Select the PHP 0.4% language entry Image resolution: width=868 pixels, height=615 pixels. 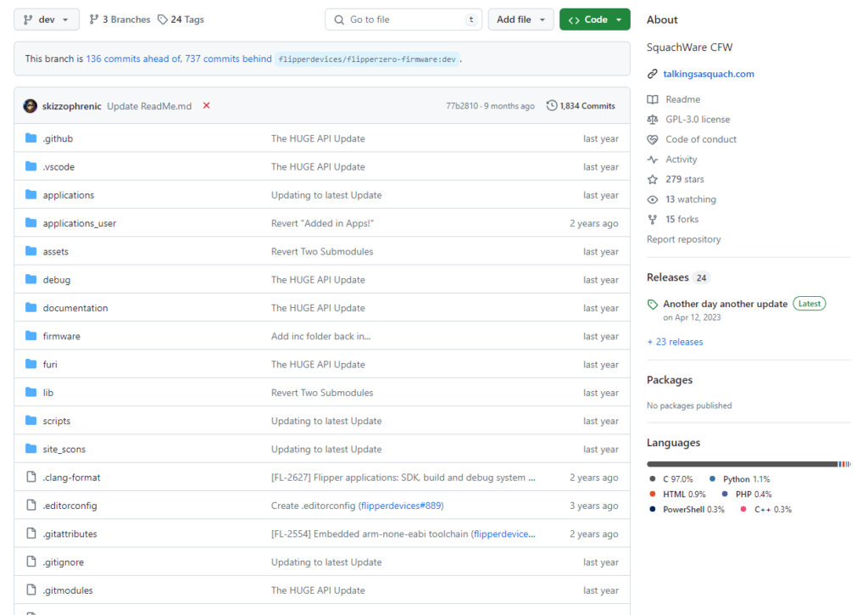(x=748, y=494)
